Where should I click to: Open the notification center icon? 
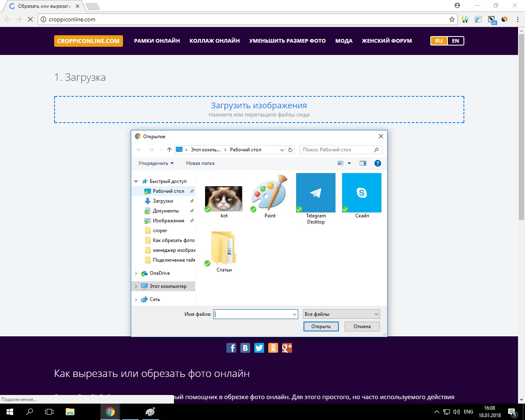click(x=512, y=412)
